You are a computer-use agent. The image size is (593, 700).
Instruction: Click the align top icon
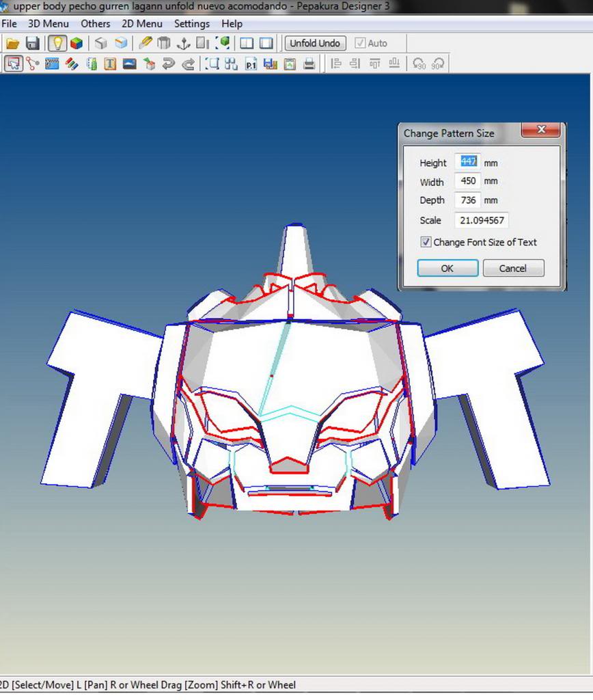375,64
